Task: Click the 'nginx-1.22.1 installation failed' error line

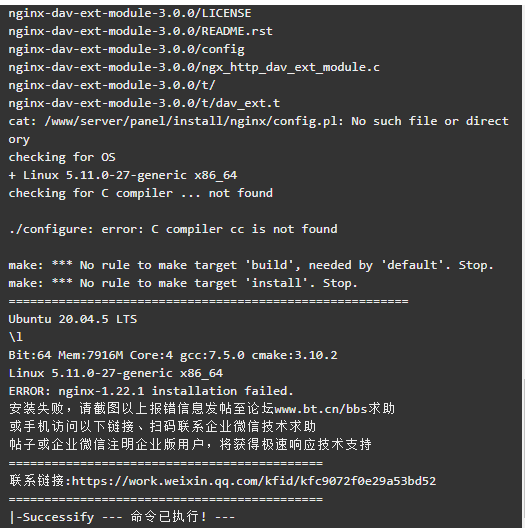Action: tap(151, 391)
